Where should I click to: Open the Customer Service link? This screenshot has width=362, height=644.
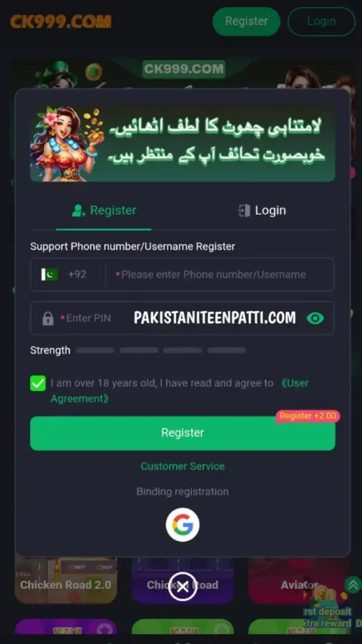183,466
